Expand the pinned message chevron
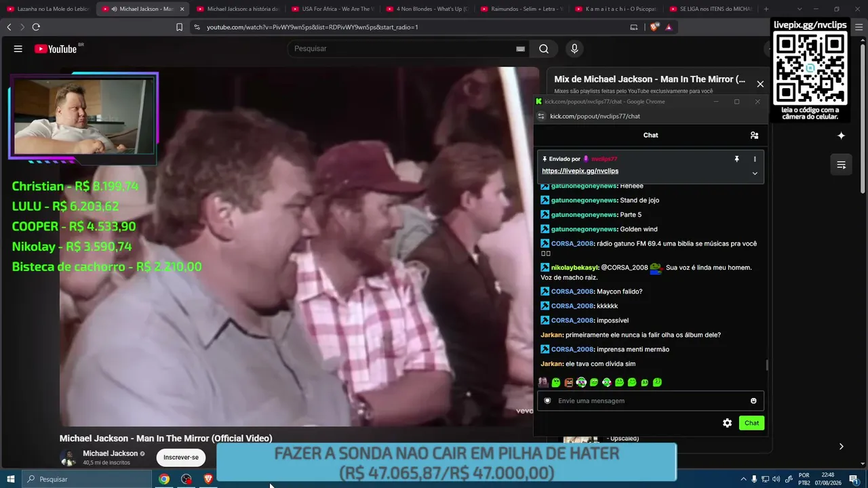The width and height of the screenshot is (868, 488). tap(755, 173)
